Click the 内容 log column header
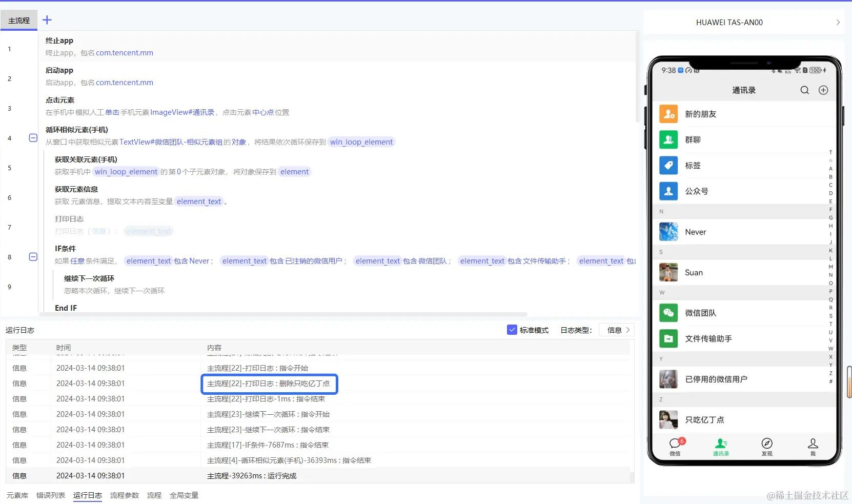This screenshot has width=852, height=504. pyautogui.click(x=214, y=348)
